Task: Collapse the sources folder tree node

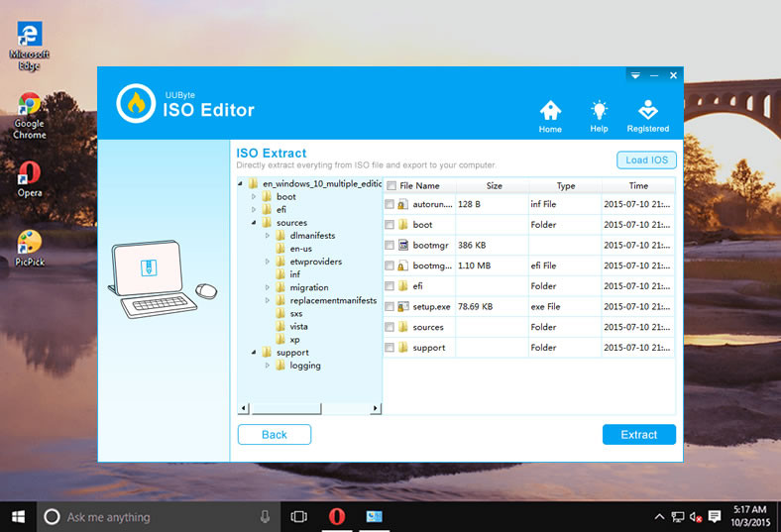Action: 254,223
